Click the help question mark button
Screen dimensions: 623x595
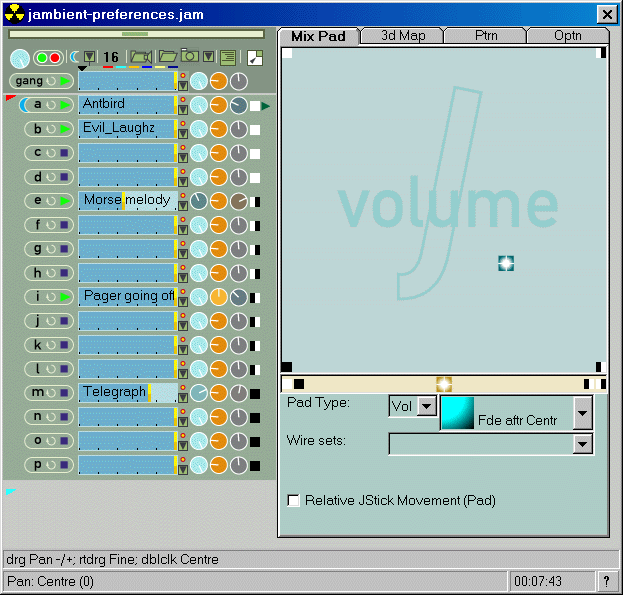605,581
